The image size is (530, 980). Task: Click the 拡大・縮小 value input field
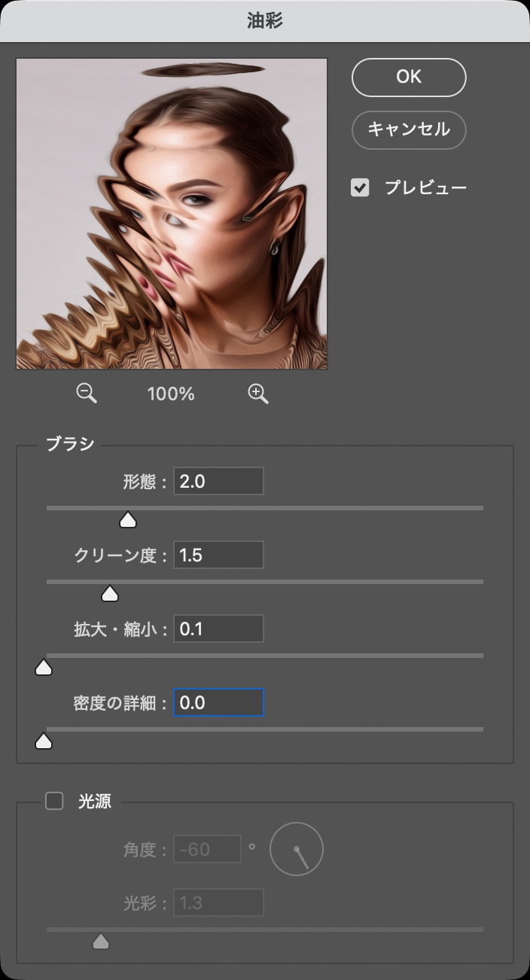point(218,628)
